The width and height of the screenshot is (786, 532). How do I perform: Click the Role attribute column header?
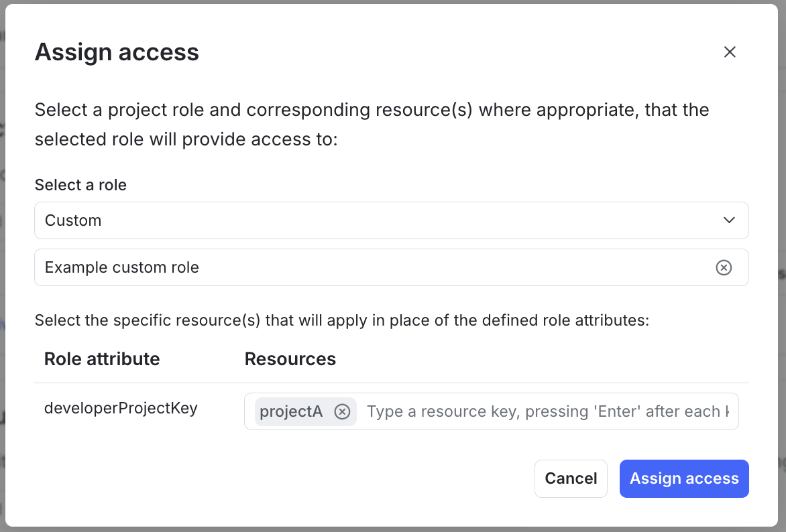click(102, 359)
